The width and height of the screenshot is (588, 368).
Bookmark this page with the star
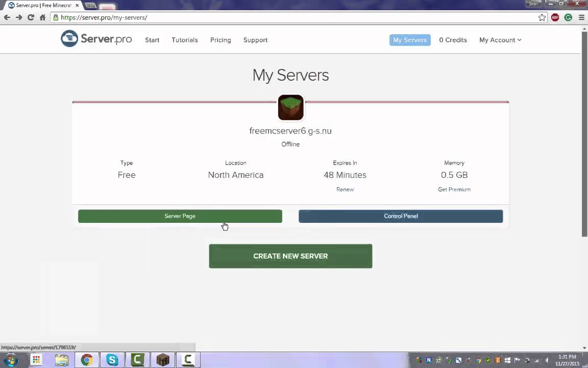pyautogui.click(x=542, y=17)
